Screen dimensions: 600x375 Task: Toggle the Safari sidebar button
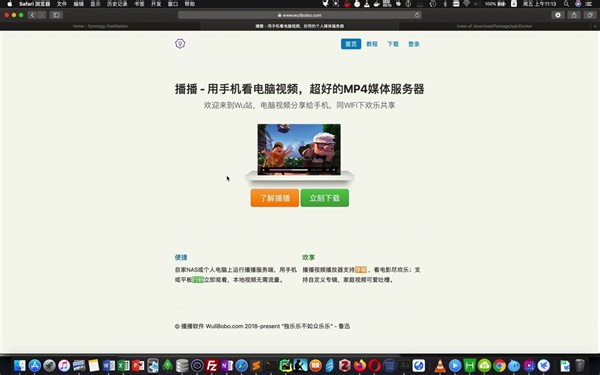coord(56,15)
